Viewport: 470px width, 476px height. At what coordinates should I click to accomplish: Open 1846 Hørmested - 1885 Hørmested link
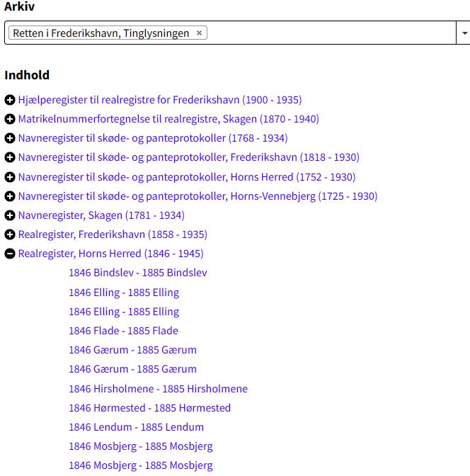[149, 408]
